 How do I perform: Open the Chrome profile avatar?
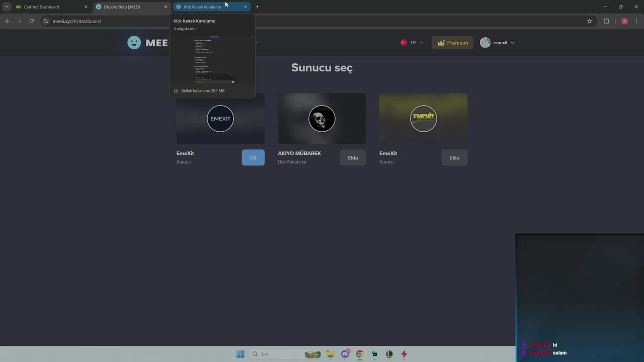coord(624,21)
